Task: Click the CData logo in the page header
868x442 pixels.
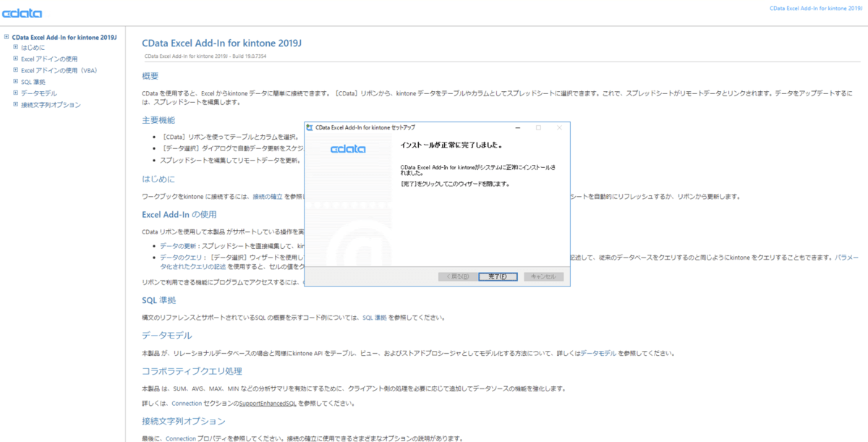Action: point(22,13)
